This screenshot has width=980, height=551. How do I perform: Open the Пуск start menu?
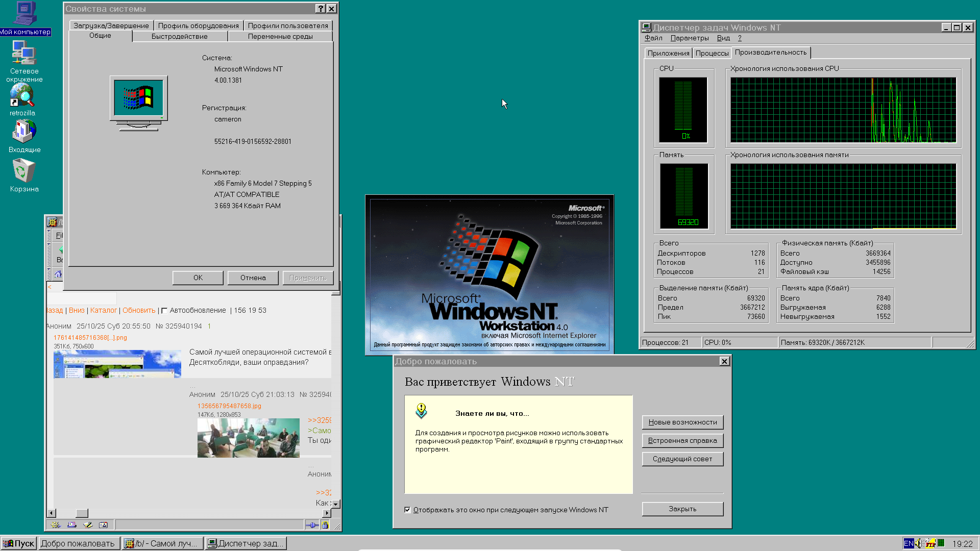pos(18,543)
